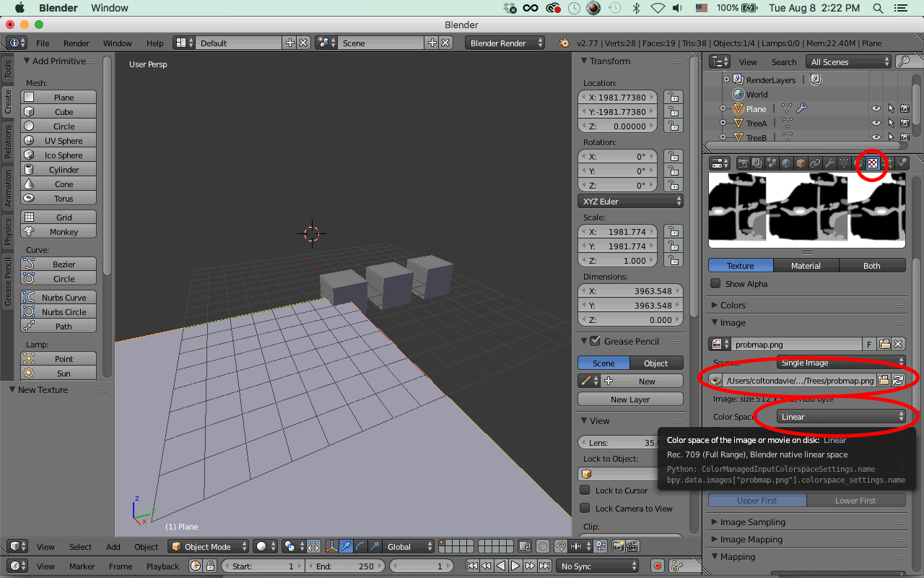Open the Global orientation dropdown
Viewport: 924px width, 578px height.
409,547
